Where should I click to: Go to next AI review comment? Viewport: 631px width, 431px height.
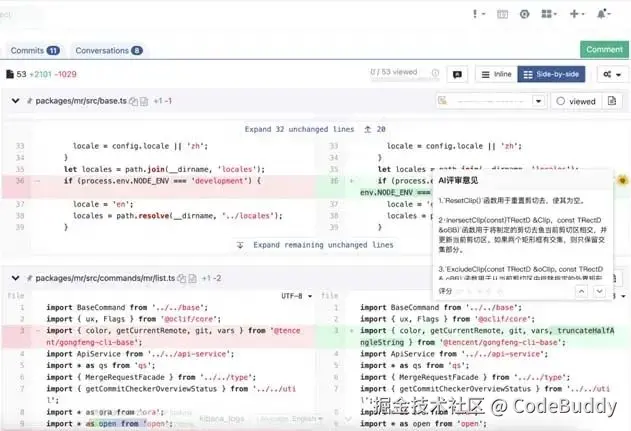(599, 291)
